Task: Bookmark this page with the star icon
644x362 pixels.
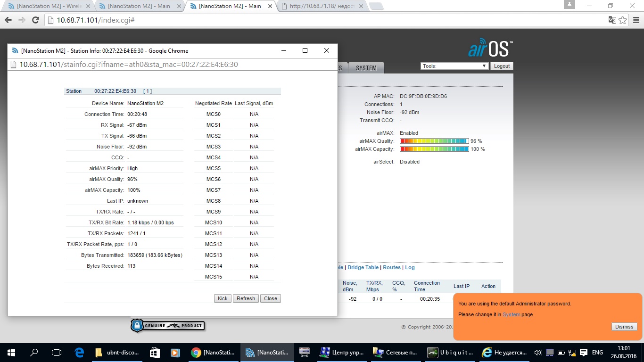Action: point(623,20)
